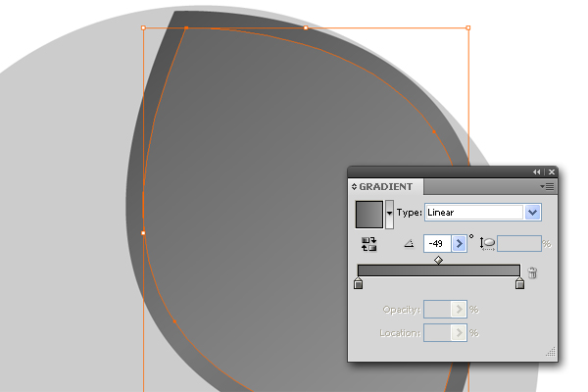Click the gradient fill preview swatch
This screenshot has height=392, width=588.
tap(369, 215)
